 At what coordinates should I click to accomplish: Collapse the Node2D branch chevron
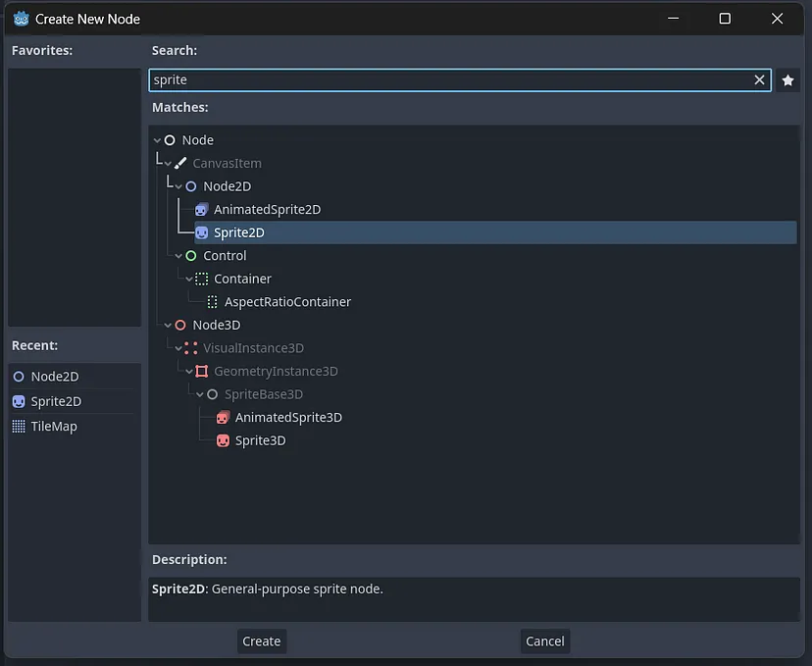[x=178, y=186]
